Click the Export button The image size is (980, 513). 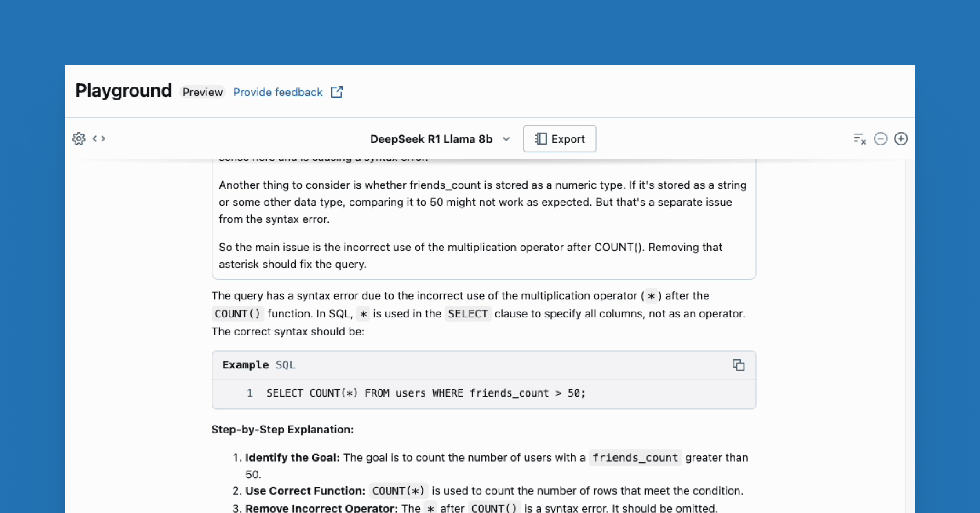click(559, 139)
